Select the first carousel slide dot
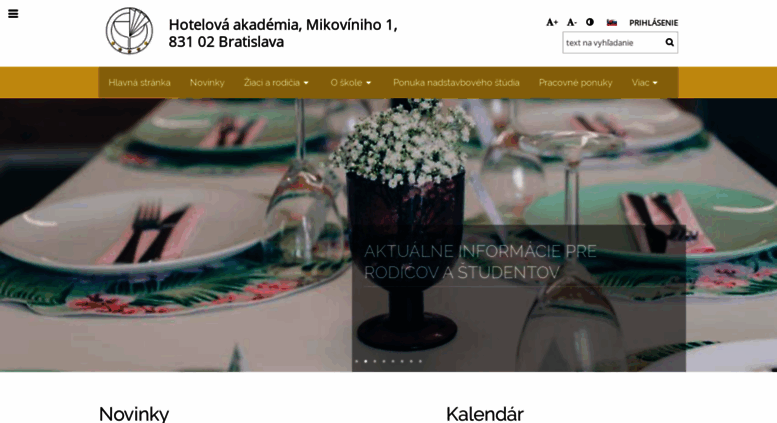Screen dimensions: 777x423 click(356, 361)
